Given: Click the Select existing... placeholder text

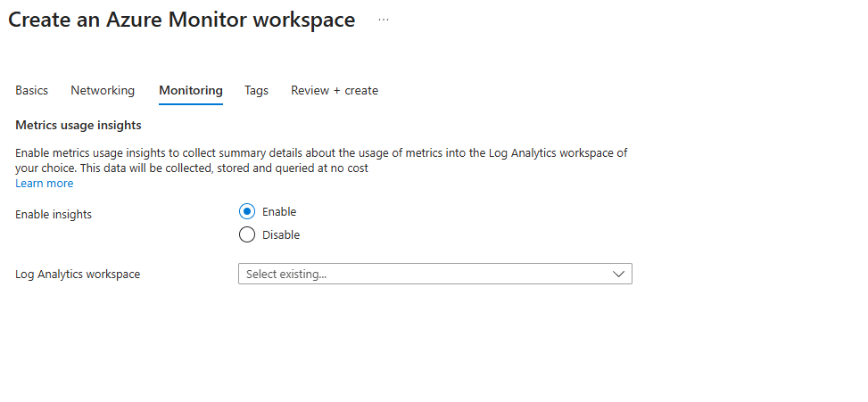Looking at the screenshot, I should [286, 275].
